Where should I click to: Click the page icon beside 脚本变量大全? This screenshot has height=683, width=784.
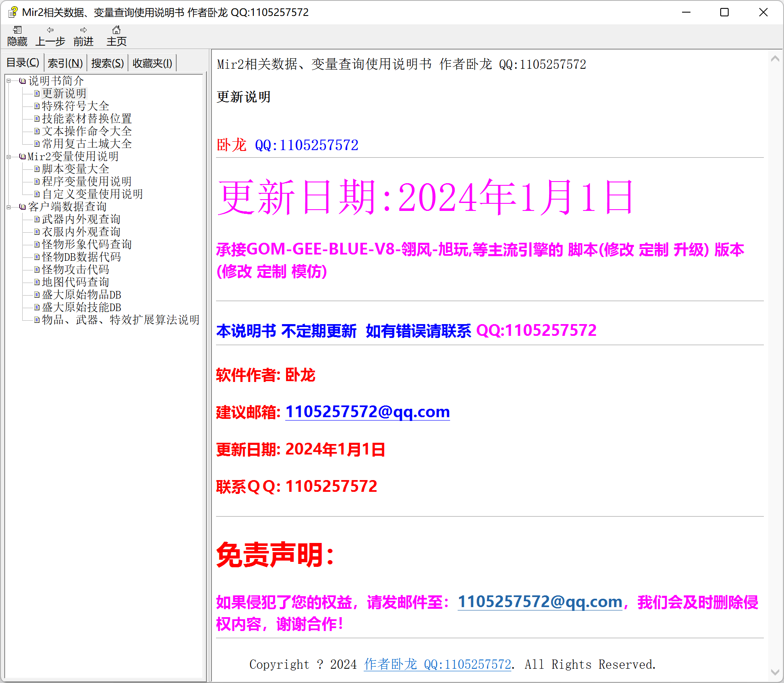(x=37, y=169)
